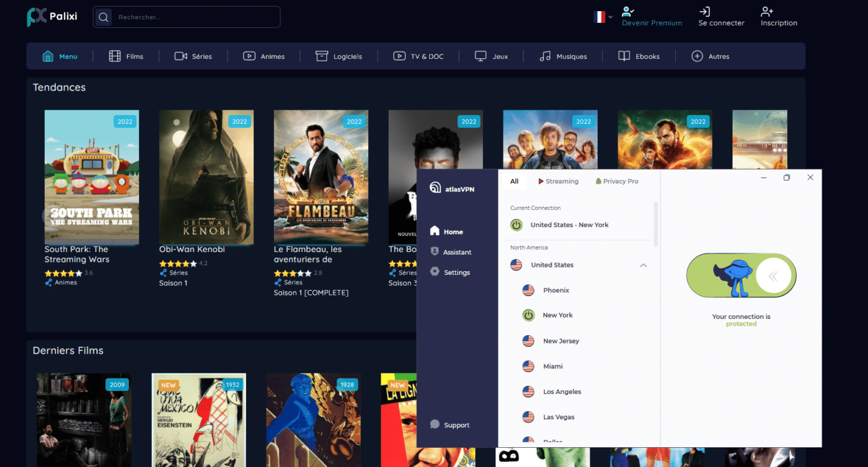Disconnect using Current Connection power button
Image resolution: width=868 pixels, height=467 pixels.
coord(516,225)
